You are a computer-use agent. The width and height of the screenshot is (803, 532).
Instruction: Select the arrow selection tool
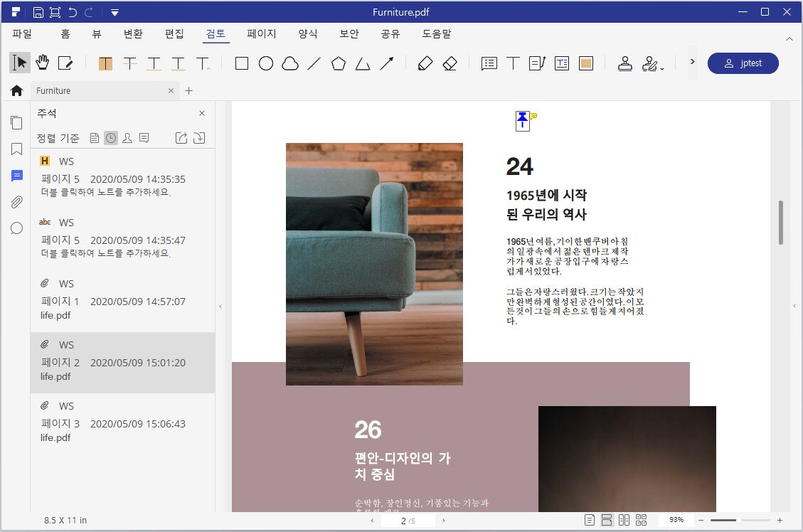coord(19,63)
